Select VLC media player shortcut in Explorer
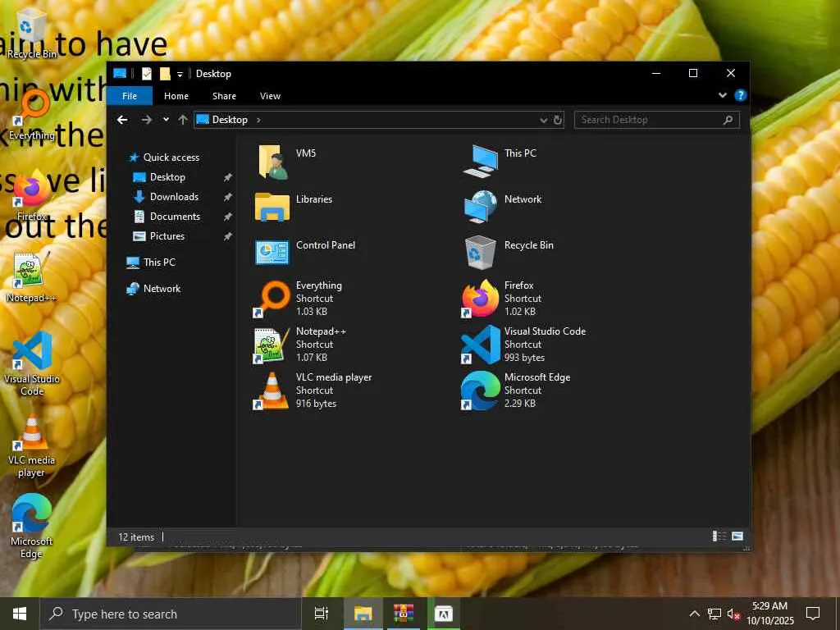Screen dimensions: 840x630 tap(313, 390)
